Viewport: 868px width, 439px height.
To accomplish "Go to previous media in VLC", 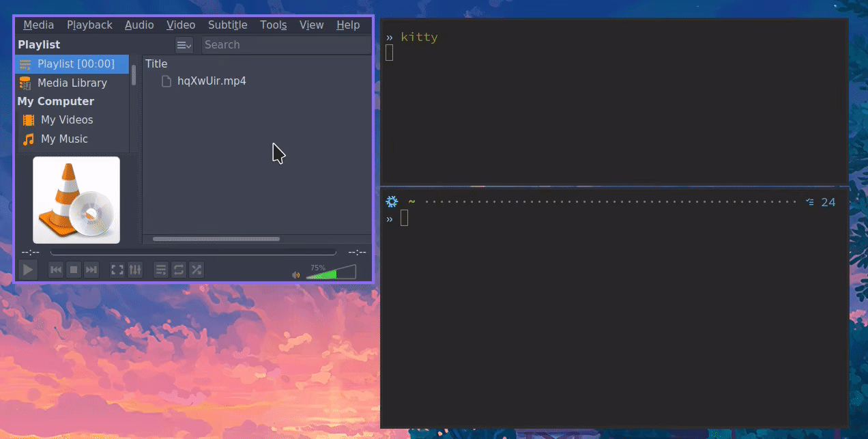I will [x=56, y=270].
